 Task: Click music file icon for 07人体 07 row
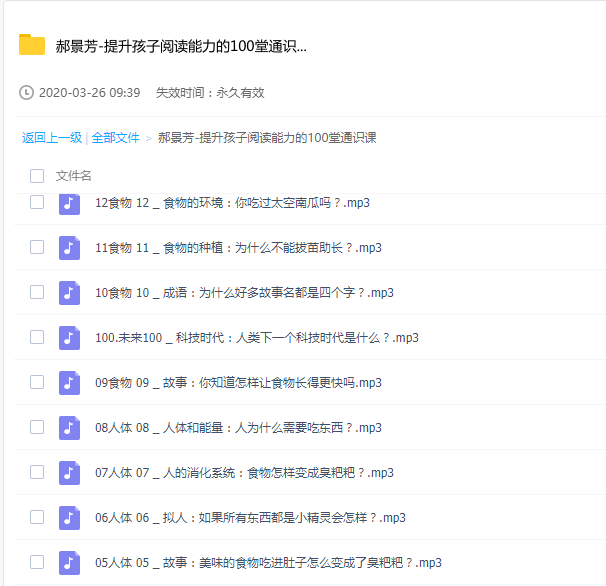69,473
